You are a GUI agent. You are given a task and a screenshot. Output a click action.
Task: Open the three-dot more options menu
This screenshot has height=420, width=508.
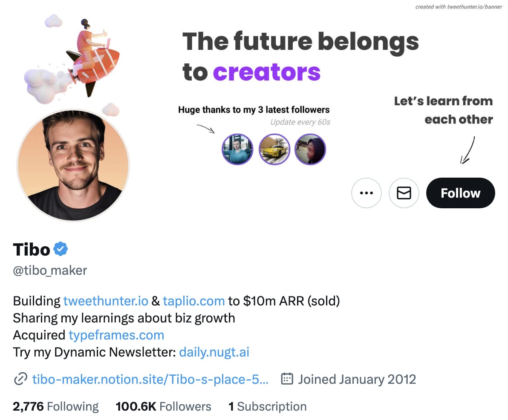(x=366, y=193)
